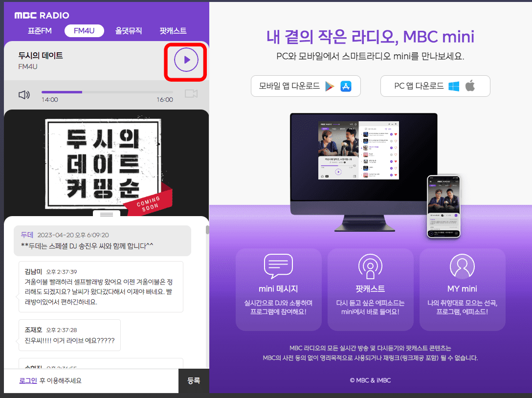Viewport: 532px width, 398px height.
Task: Click the MY mini card title
Action: point(462,289)
